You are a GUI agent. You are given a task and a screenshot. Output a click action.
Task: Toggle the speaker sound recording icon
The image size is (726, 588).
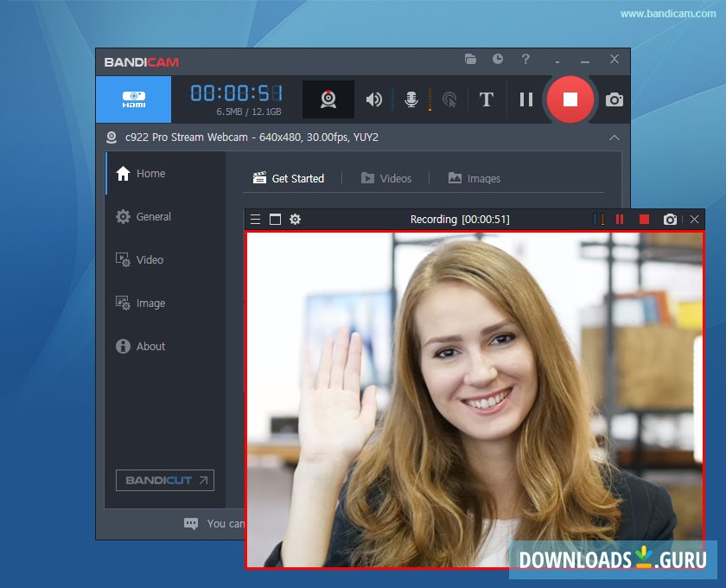point(373,99)
